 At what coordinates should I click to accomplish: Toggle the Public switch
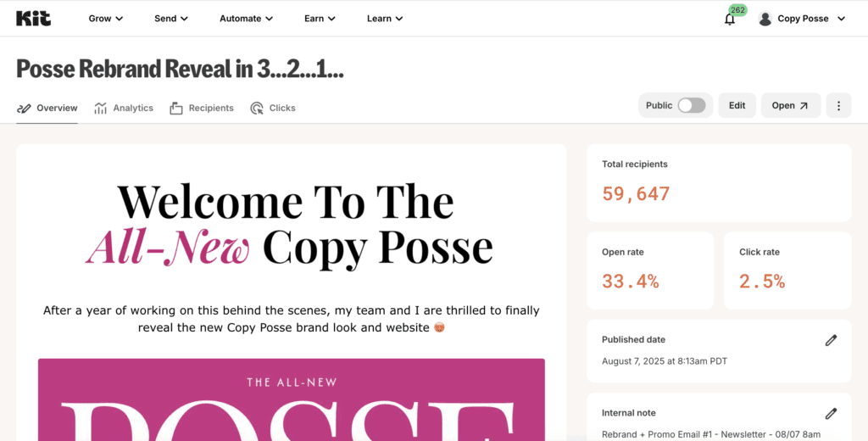point(692,105)
